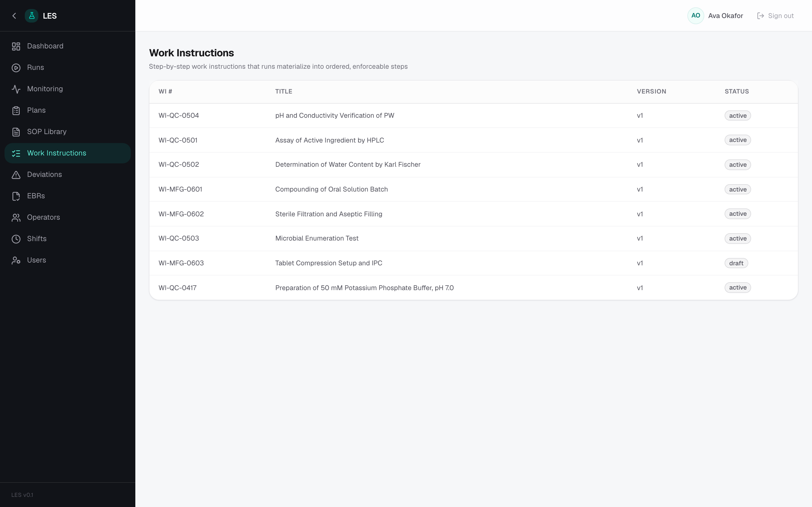Screen dimensions: 812x507
Task: Click the Deviations warning triangle icon
Action: pos(16,175)
